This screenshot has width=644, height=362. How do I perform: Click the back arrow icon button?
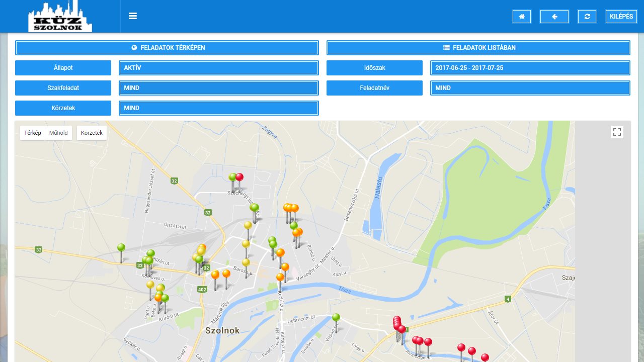coord(554,17)
